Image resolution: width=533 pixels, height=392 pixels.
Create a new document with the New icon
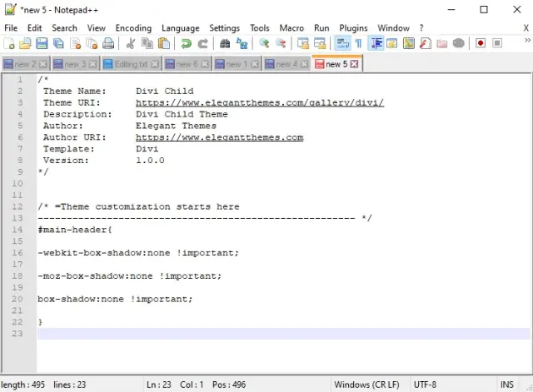point(9,43)
